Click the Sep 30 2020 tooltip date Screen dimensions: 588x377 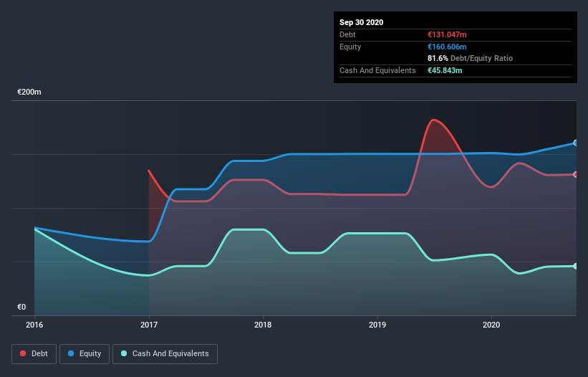tap(362, 22)
